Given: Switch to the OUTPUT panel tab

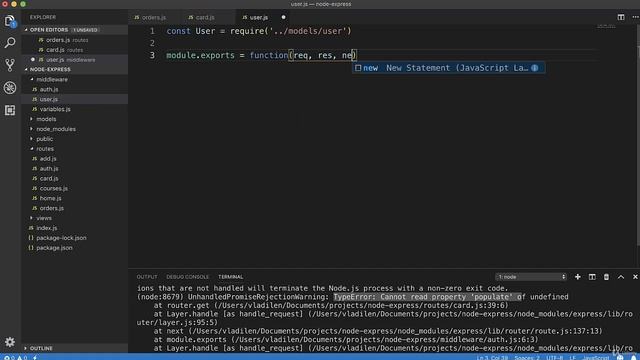Looking at the screenshot, I should coord(147,277).
